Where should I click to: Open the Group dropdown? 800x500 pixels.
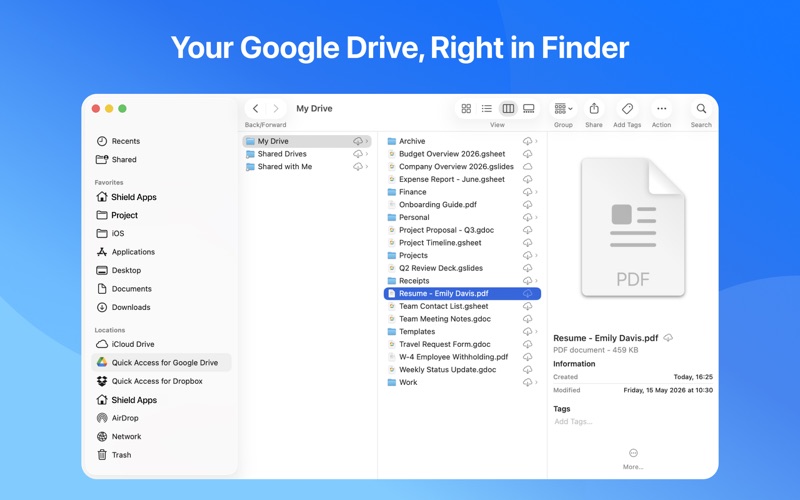(x=563, y=108)
